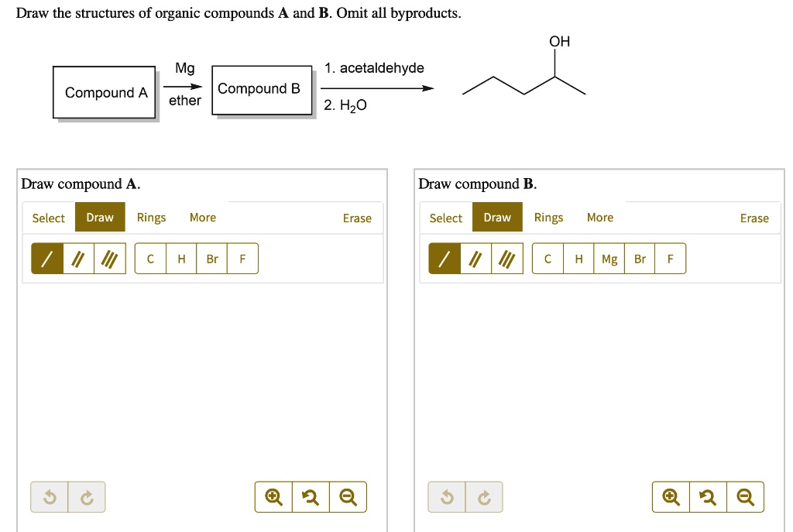This screenshot has width=793, height=532.
Task: Click zoom in on compound A canvas
Action: [272, 496]
